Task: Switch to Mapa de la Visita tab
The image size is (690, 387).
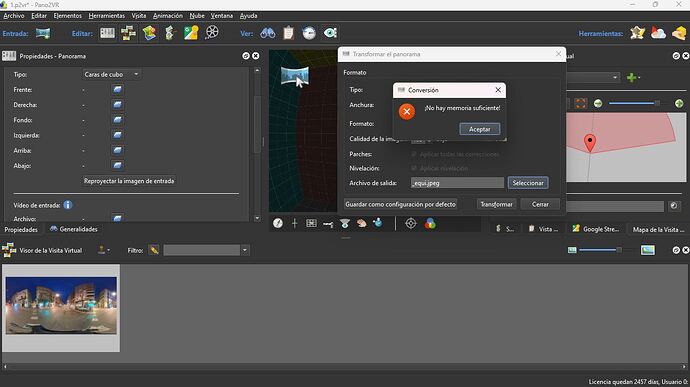Action: coord(658,229)
